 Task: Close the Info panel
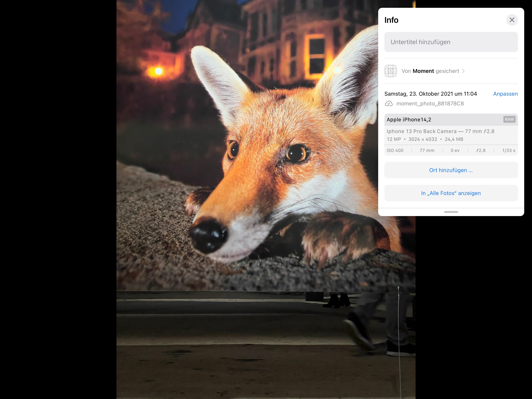coord(512,20)
